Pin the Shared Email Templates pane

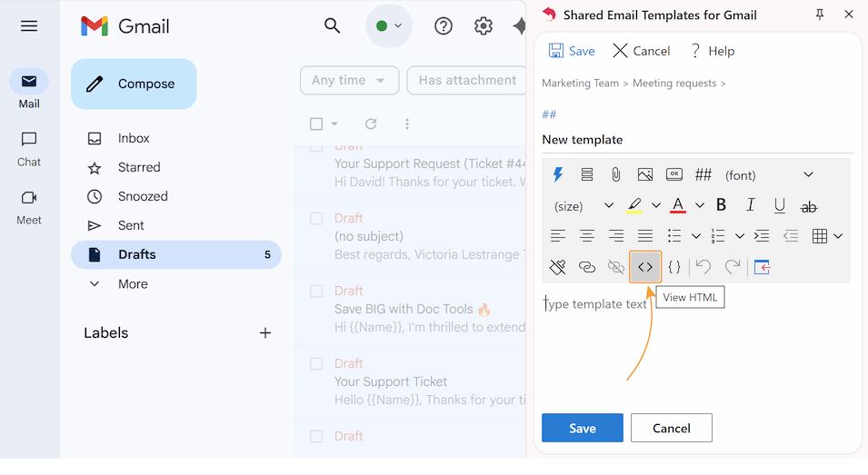[x=820, y=15]
